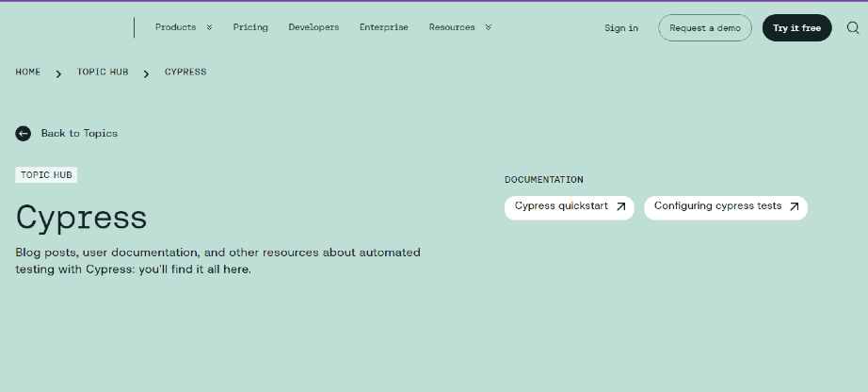Click the Cypress page heading
868x392 pixels.
pos(81,218)
